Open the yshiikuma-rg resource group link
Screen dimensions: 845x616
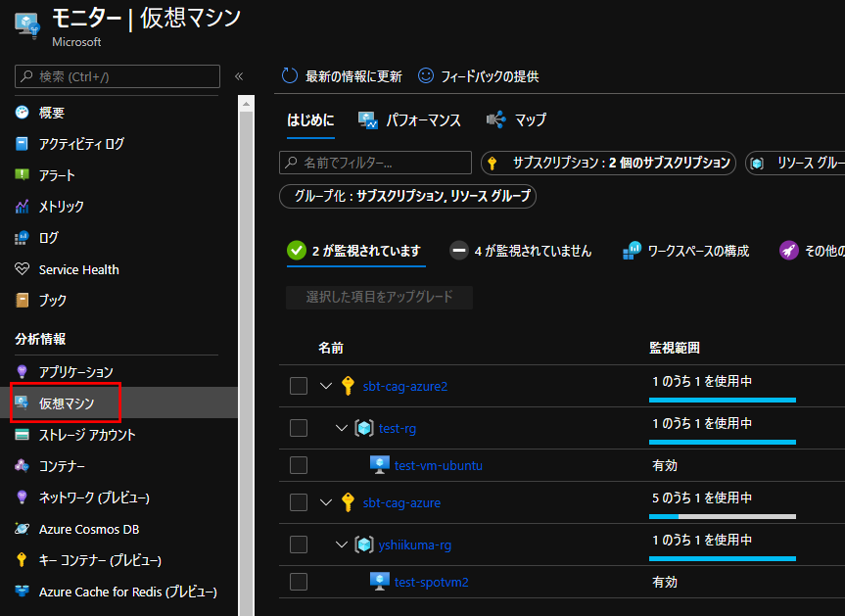click(x=415, y=545)
